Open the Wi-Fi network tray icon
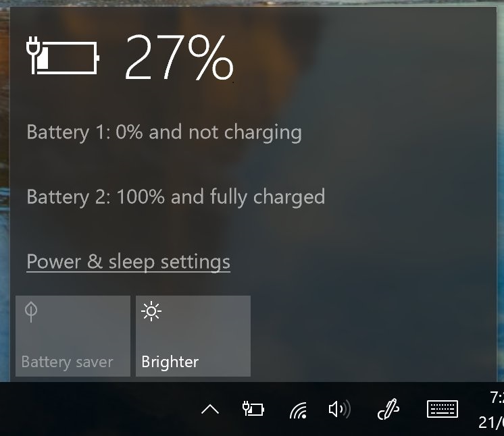The width and height of the screenshot is (504, 436). click(x=299, y=410)
